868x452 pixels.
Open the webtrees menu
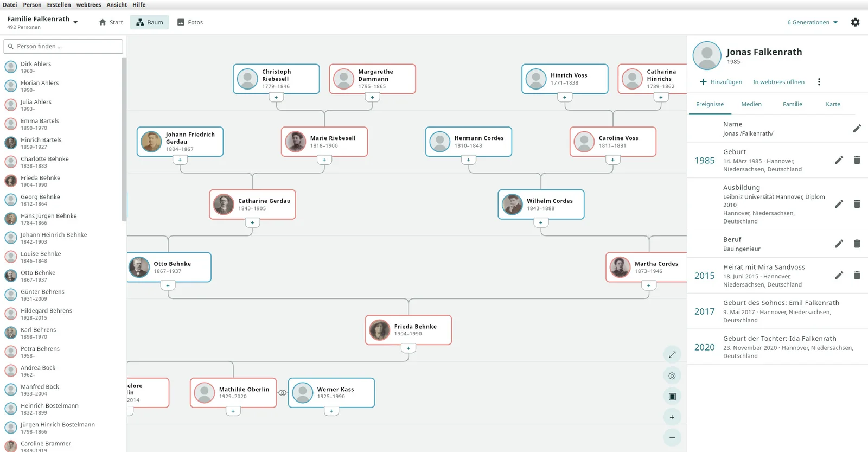pos(88,5)
